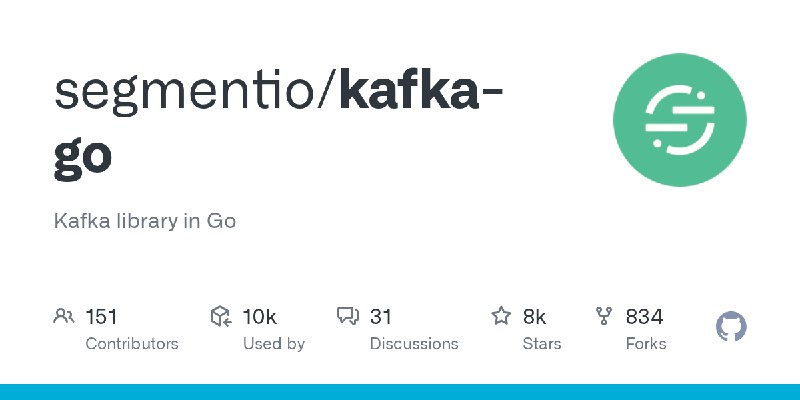Click the GitHub octocat logo

point(732,327)
